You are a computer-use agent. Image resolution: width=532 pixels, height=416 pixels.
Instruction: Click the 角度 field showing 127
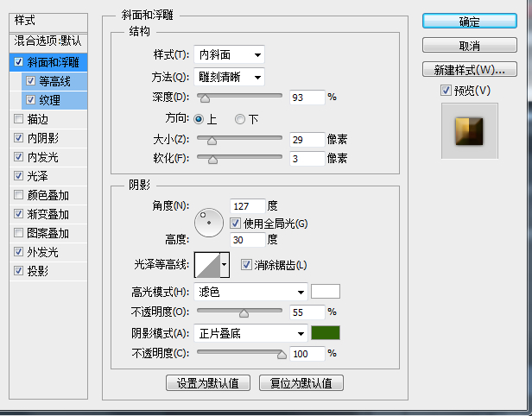tap(247, 205)
